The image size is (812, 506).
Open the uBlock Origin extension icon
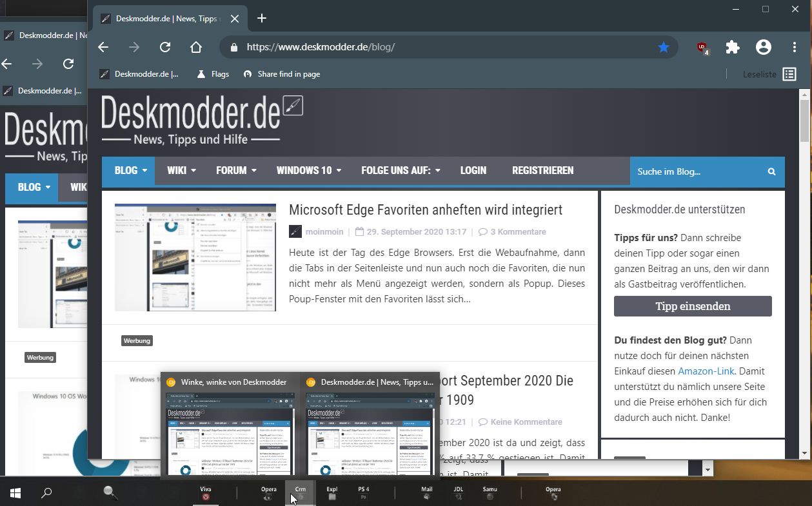click(x=702, y=47)
